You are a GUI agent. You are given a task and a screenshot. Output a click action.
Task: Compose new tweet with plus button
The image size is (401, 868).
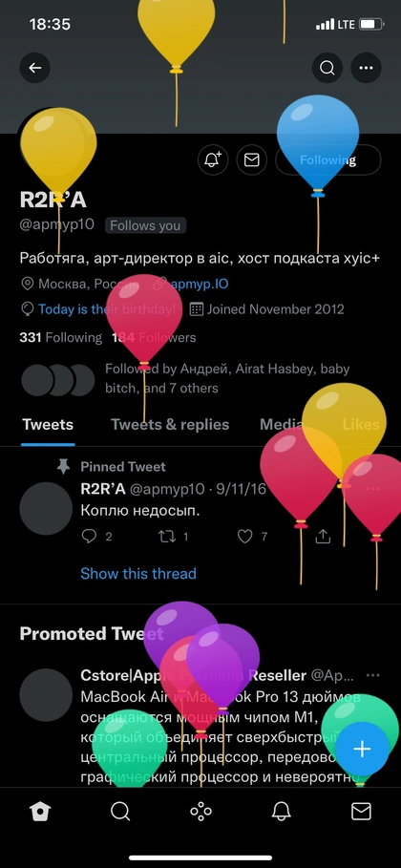point(362,749)
